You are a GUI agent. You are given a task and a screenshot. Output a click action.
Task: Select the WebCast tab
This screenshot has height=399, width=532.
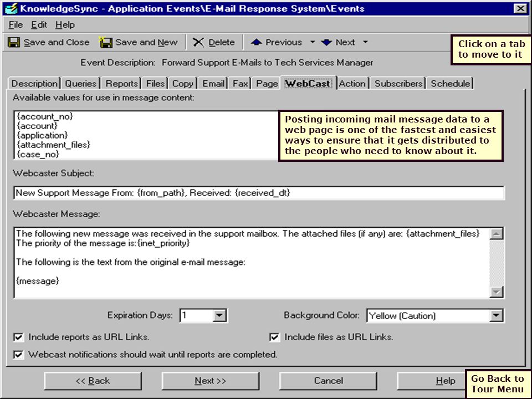coord(308,83)
